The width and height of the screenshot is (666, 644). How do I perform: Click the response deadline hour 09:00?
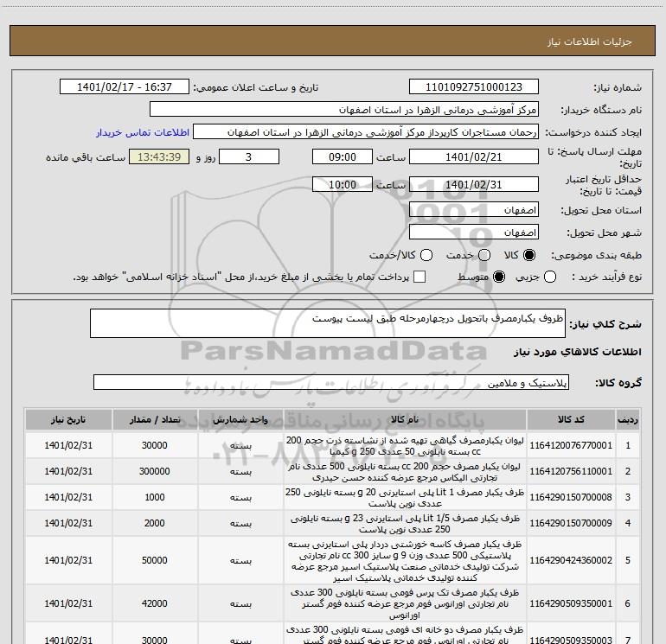(343, 157)
